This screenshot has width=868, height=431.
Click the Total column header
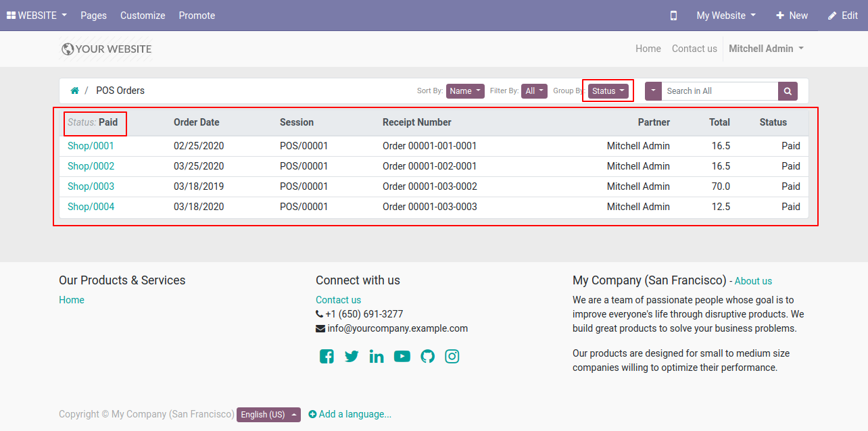click(x=719, y=122)
